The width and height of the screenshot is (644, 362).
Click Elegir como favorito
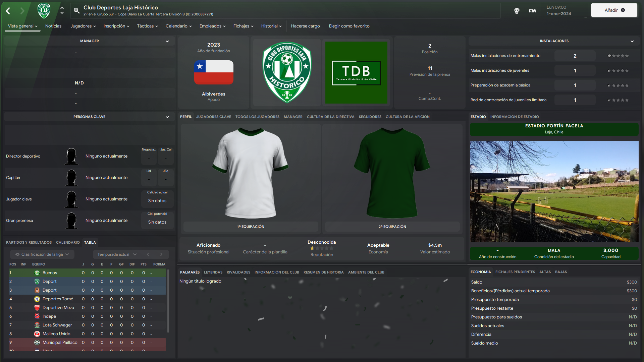click(349, 26)
